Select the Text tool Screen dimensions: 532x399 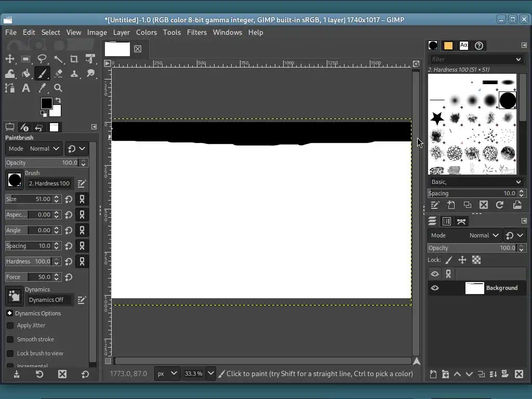click(x=26, y=88)
